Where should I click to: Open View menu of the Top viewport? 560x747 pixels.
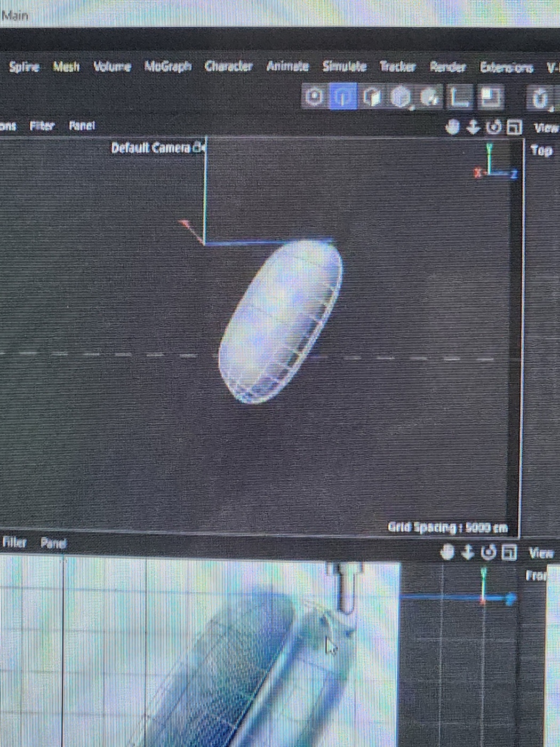(x=546, y=128)
